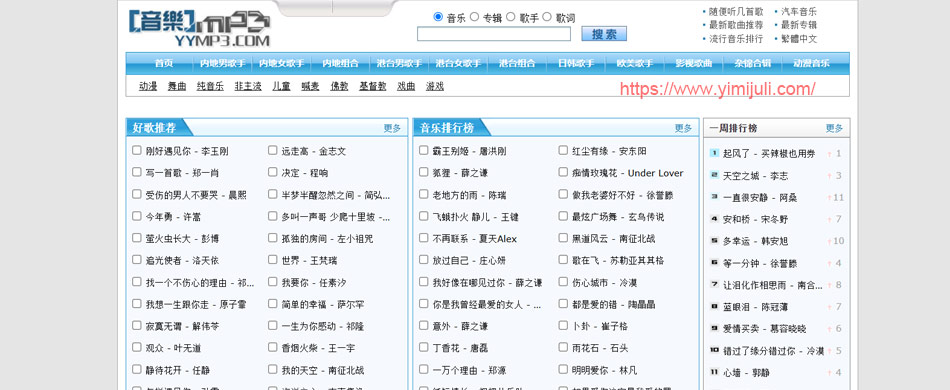The width and height of the screenshot is (950, 390).
Task: Click into the search text field
Action: pyautogui.click(x=494, y=34)
